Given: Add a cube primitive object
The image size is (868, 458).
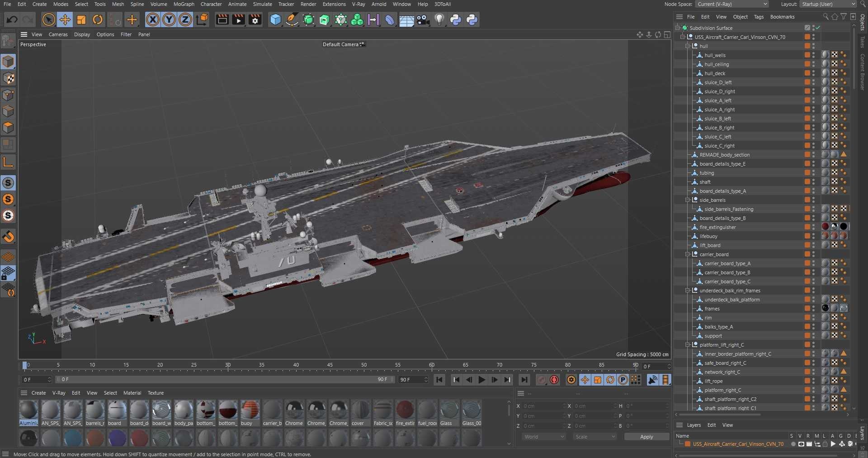Looking at the screenshot, I should (x=275, y=19).
